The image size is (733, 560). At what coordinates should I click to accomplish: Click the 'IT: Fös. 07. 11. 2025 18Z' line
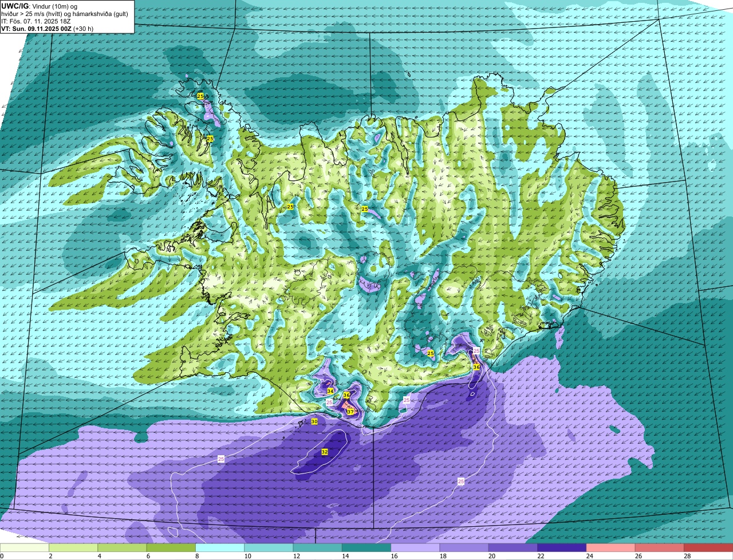pyautogui.click(x=36, y=21)
